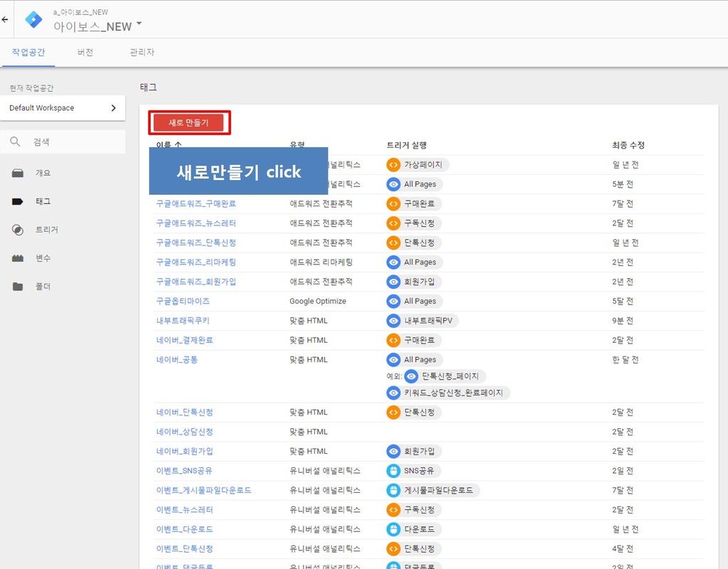
Task: Open 개요 in the sidebar
Action: (43, 173)
